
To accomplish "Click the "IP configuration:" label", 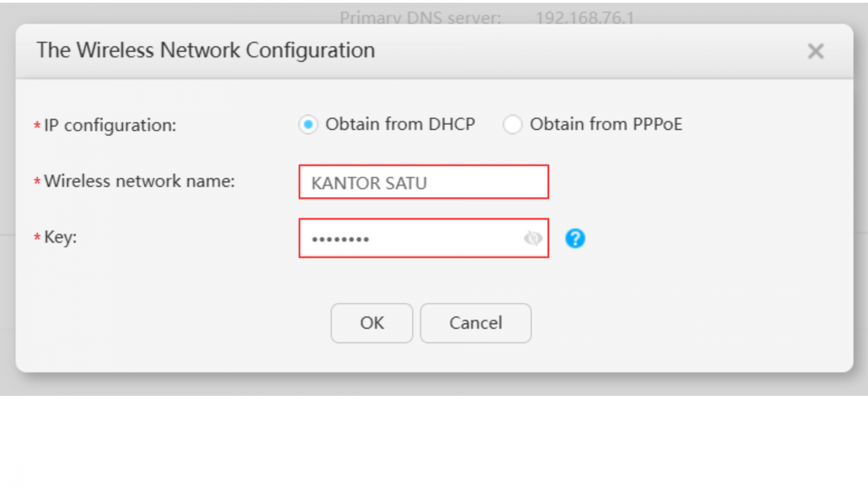I will [110, 125].
